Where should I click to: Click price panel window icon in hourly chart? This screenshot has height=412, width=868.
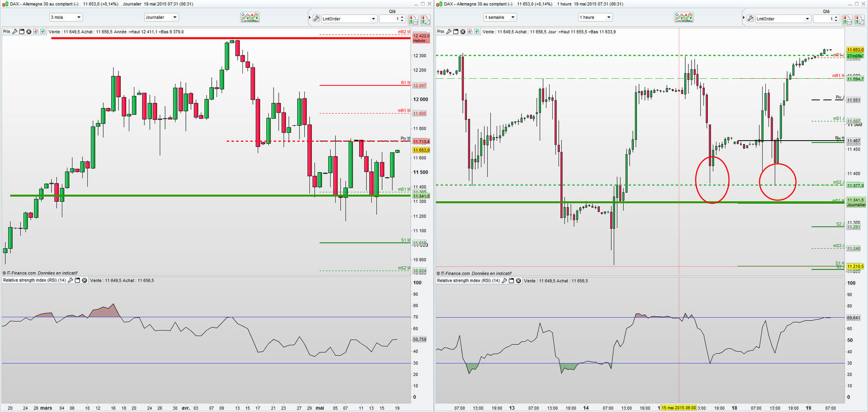coord(456,32)
